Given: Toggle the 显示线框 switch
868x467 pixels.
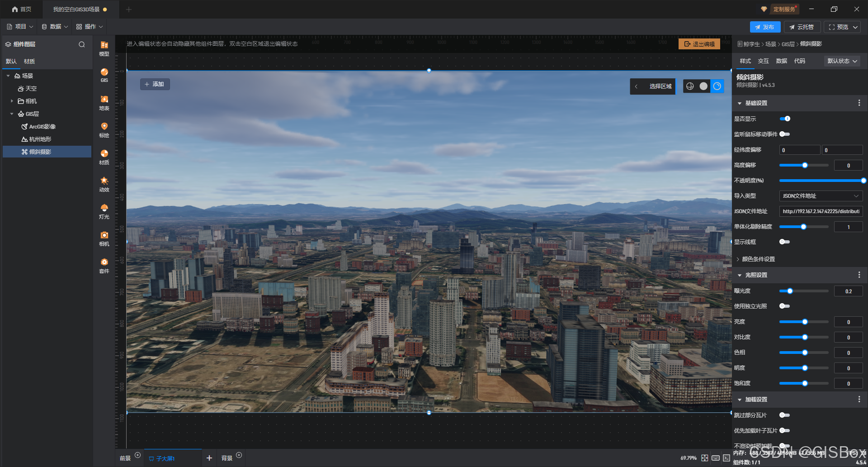Looking at the screenshot, I should 785,242.
